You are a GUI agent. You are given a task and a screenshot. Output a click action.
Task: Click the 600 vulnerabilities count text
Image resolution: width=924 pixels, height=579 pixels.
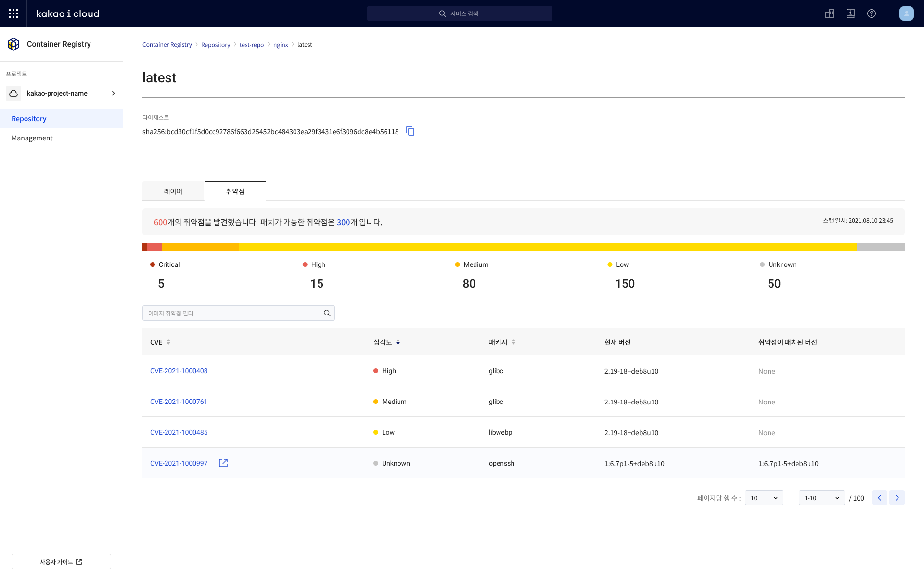point(160,222)
